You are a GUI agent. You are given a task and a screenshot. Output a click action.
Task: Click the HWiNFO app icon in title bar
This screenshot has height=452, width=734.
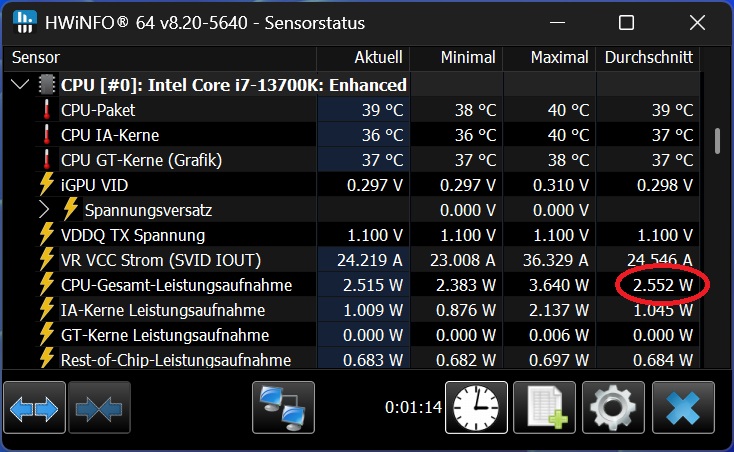coord(24,22)
